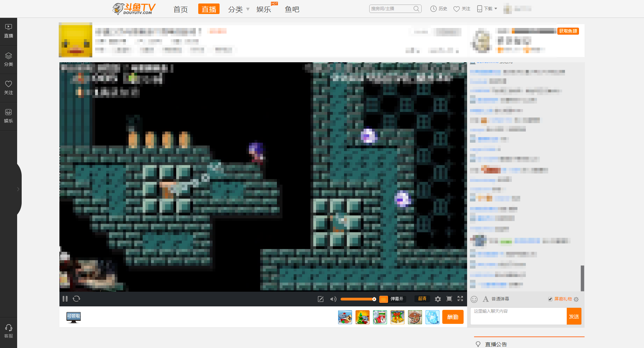644x348 pixels.
Task: Open 直播 in the left sidebar
Action: pyautogui.click(x=8, y=31)
